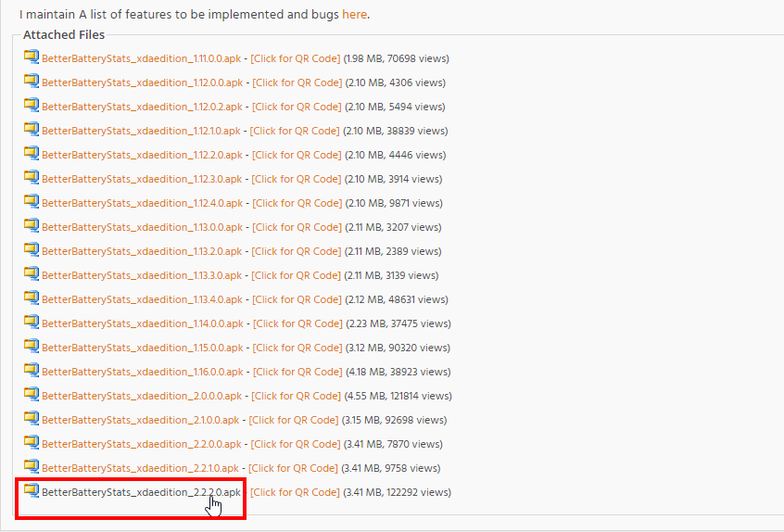Download BetterBatteryStats_xdaedition_1.13.3.0.apk
This screenshot has height=532, width=784.
(142, 275)
